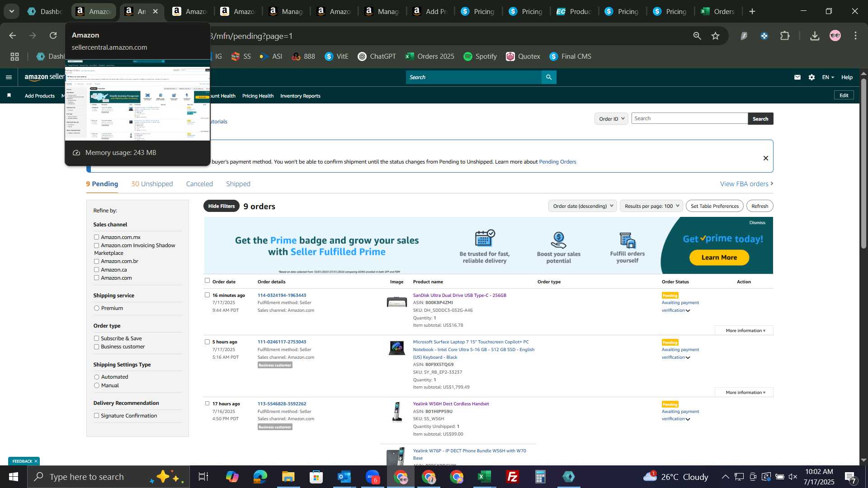
Task: Open Excel from the Windows taskbar
Action: point(484,477)
